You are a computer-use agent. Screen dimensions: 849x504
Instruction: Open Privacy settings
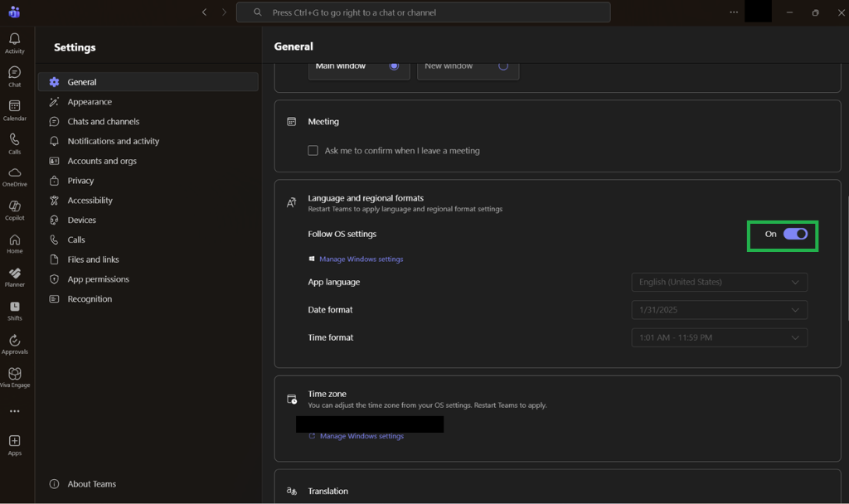click(148, 180)
